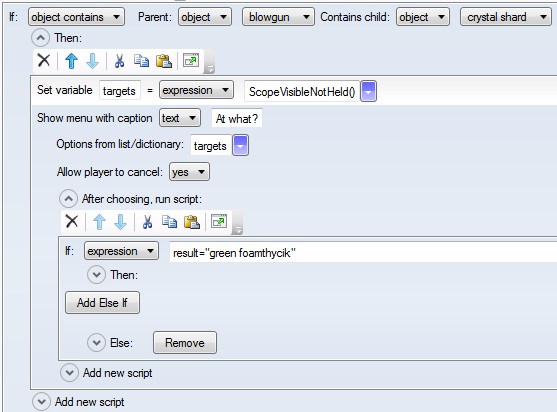Open inner If 'expression' dropdown
The width and height of the screenshot is (557, 412).
[121, 251]
